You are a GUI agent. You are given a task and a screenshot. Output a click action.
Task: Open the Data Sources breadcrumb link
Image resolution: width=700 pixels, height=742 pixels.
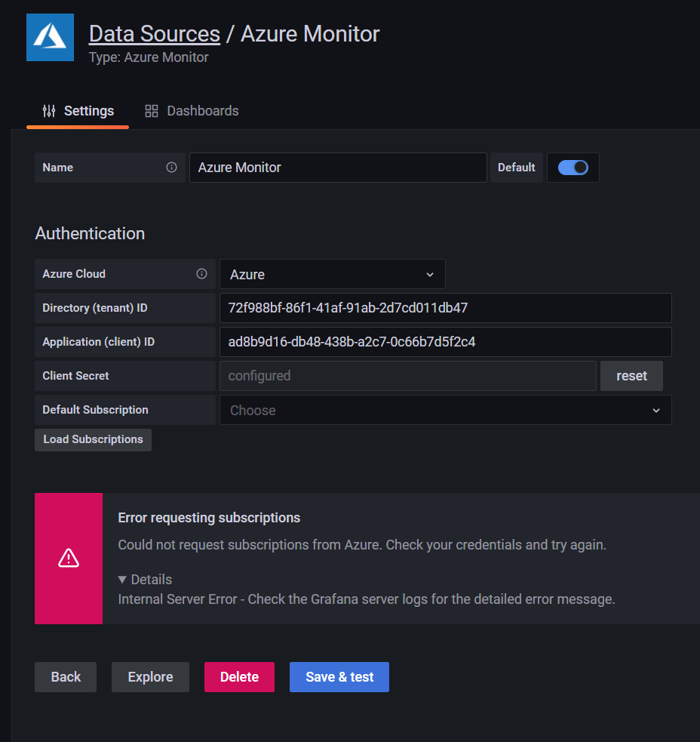click(x=154, y=33)
